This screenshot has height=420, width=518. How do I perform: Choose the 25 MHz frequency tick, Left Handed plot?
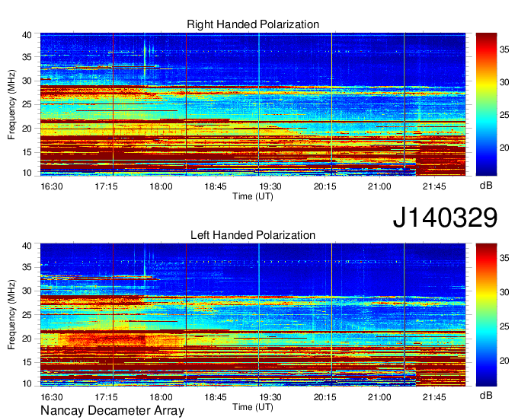pyautogui.click(x=27, y=315)
